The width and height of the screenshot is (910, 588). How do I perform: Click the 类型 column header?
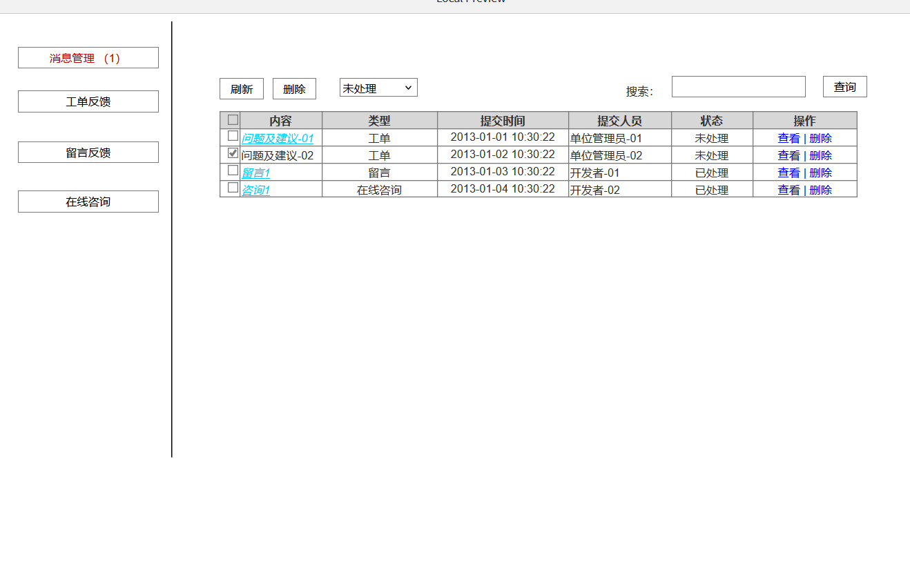tap(380, 121)
